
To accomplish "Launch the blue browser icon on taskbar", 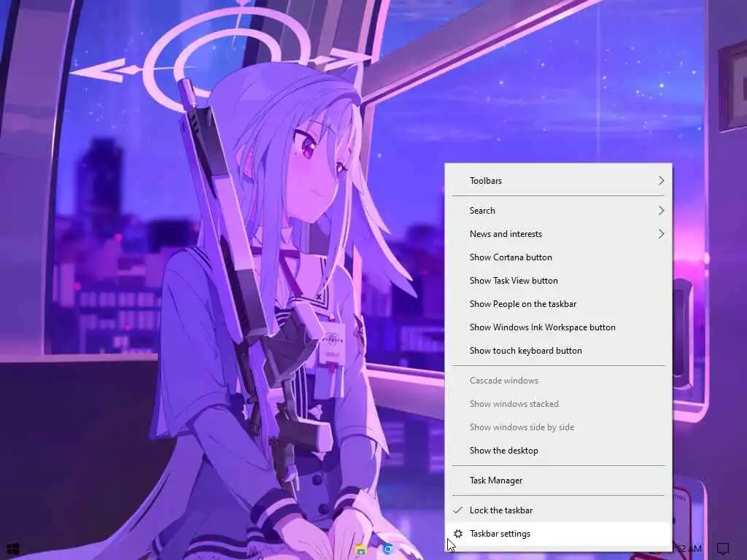I will (388, 550).
